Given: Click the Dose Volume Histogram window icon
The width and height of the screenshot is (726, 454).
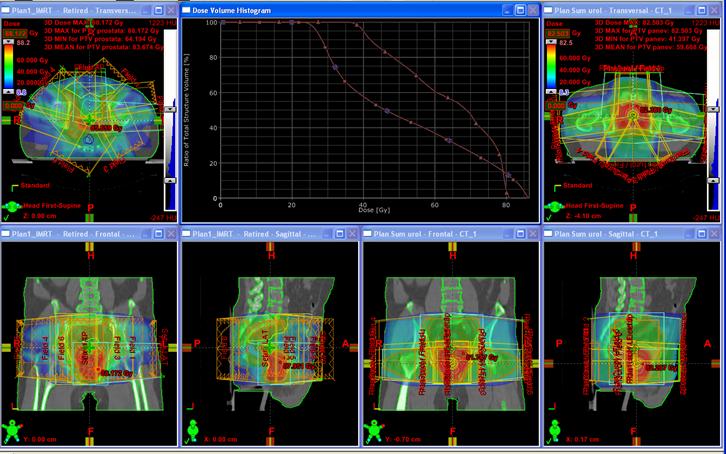Looking at the screenshot, I should pyautogui.click(x=191, y=8).
